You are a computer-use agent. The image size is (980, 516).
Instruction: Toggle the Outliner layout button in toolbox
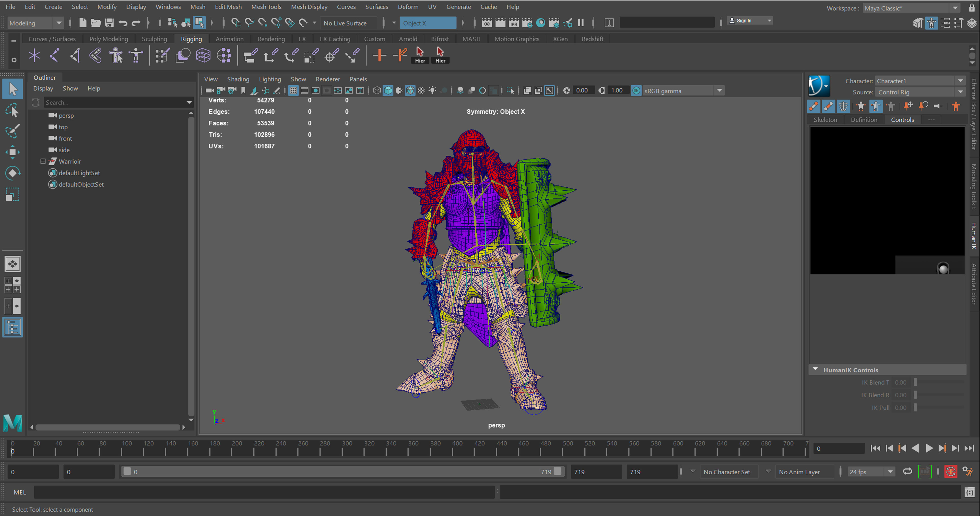pos(13,327)
